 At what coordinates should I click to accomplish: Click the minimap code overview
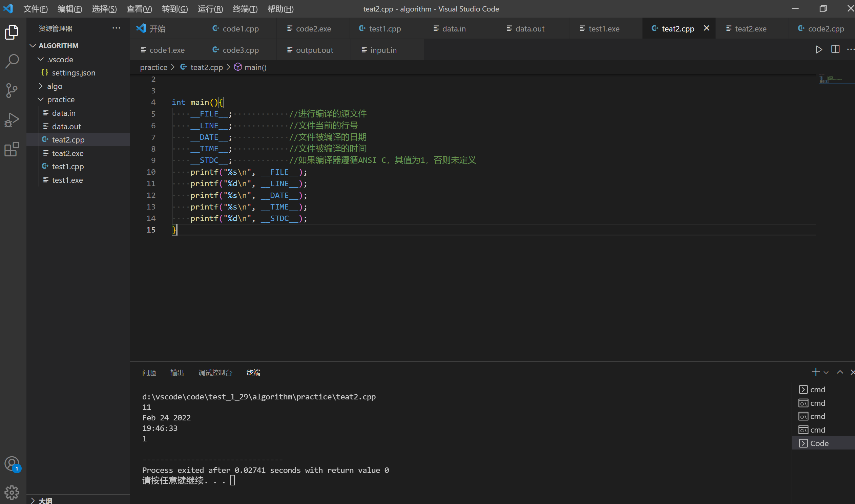tap(831, 79)
